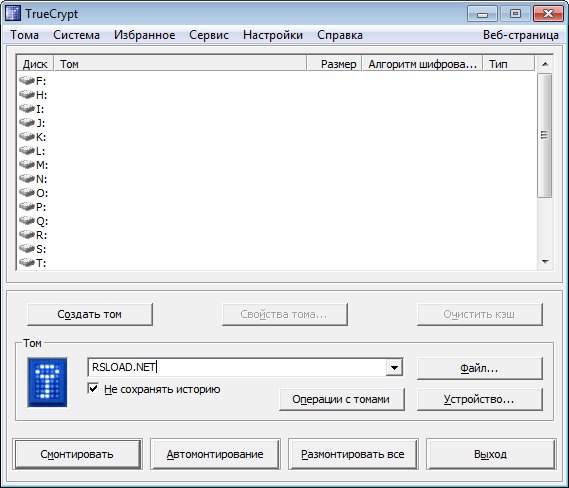Click the Автомонтирование button
The width and height of the screenshot is (569, 488).
tap(215, 454)
